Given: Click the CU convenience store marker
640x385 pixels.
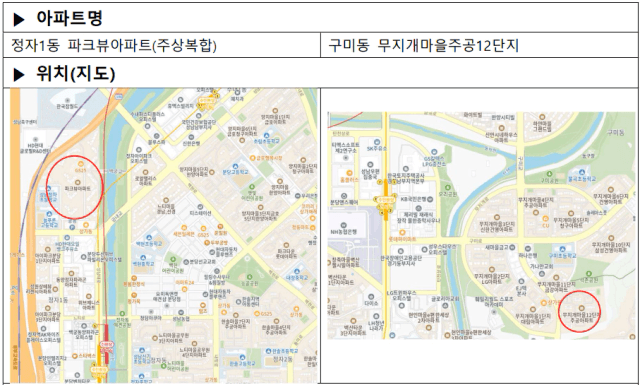Looking at the screenshot, I should coord(545,218).
